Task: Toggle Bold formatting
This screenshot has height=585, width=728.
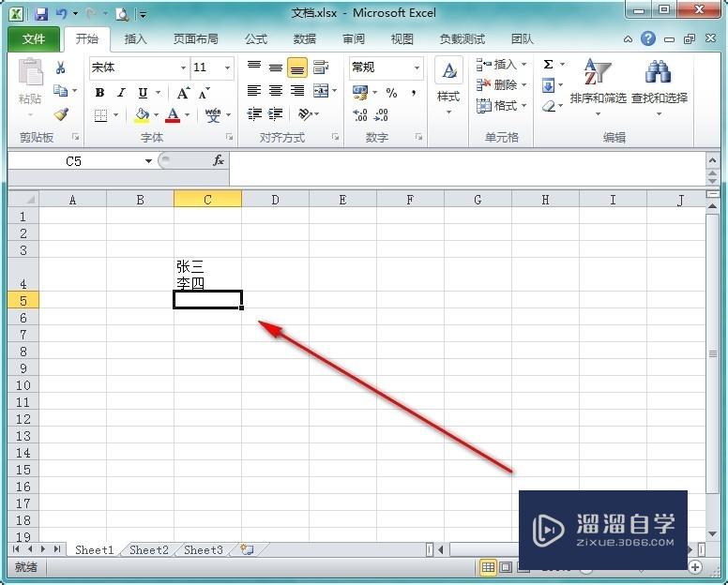Action: coord(99,93)
